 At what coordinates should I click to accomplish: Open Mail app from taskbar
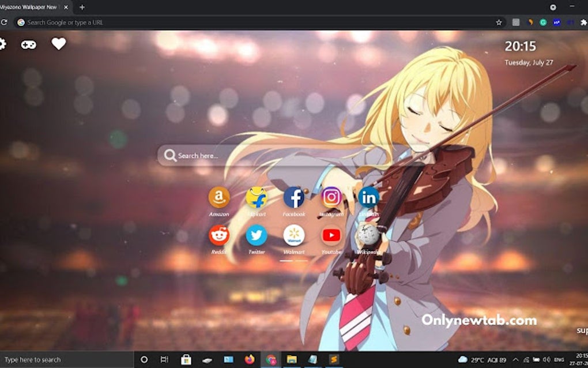point(228,360)
